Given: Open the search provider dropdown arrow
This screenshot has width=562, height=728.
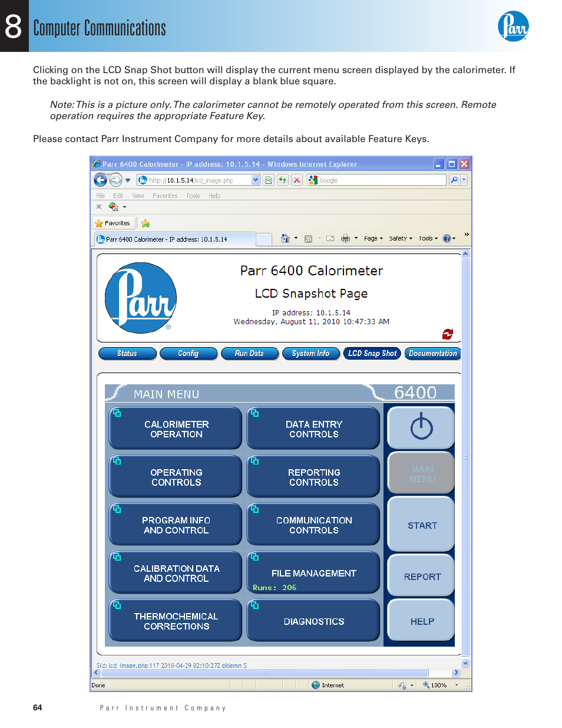Looking at the screenshot, I should point(464,180).
